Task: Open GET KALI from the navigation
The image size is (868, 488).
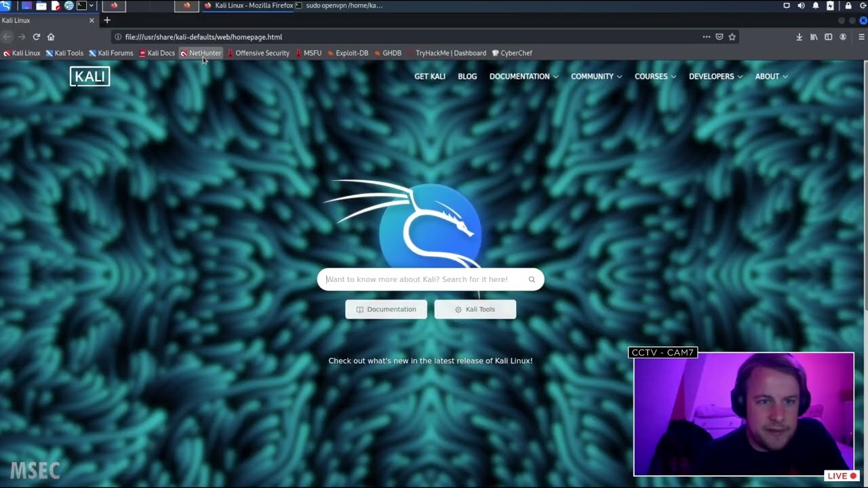Action: [x=430, y=77]
